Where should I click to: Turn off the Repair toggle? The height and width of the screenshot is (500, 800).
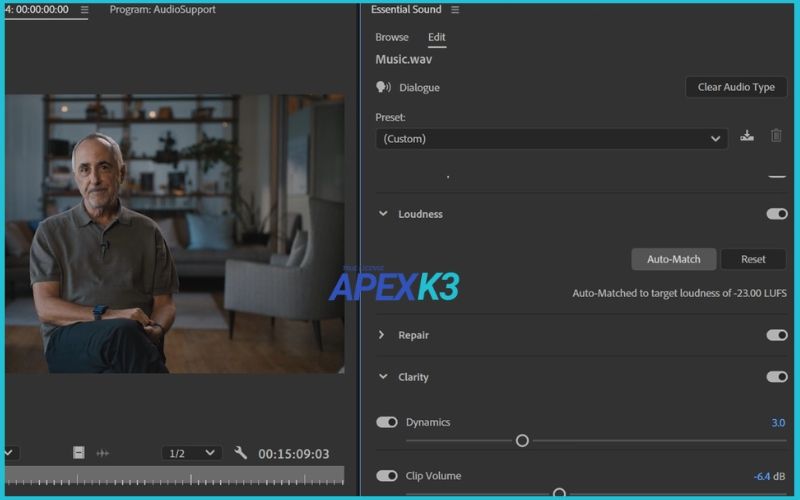pyautogui.click(x=776, y=335)
